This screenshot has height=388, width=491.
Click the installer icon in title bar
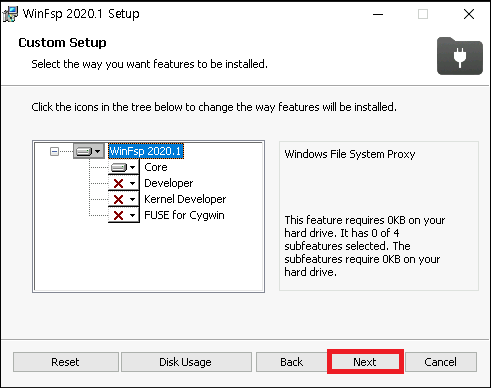(x=10, y=14)
